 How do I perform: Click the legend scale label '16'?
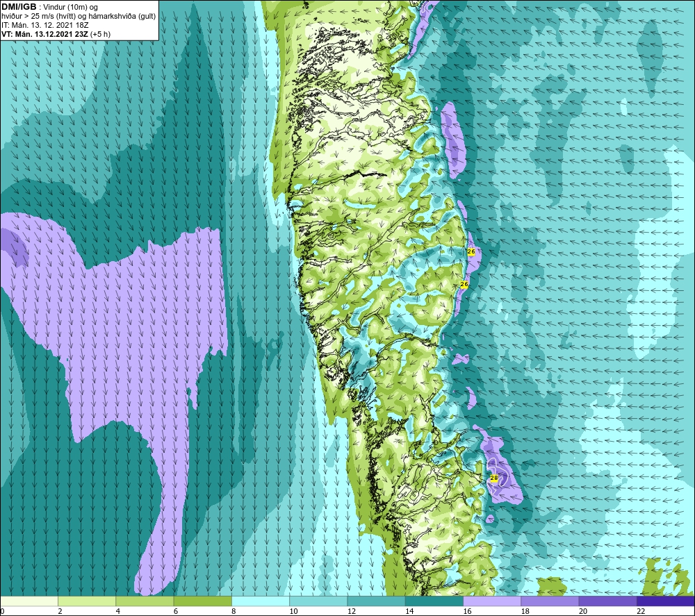[x=467, y=611]
